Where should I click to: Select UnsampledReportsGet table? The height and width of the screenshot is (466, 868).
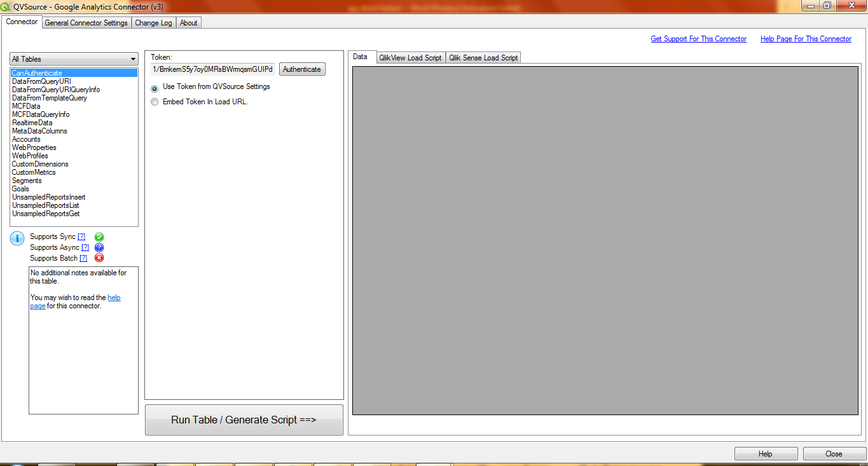[x=74, y=214]
